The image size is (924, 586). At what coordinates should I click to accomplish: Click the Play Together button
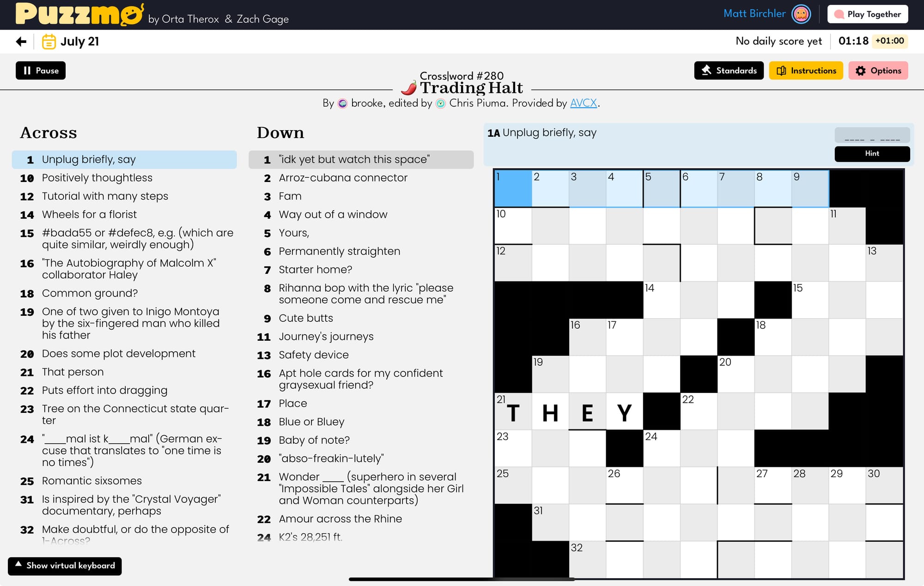869,15
